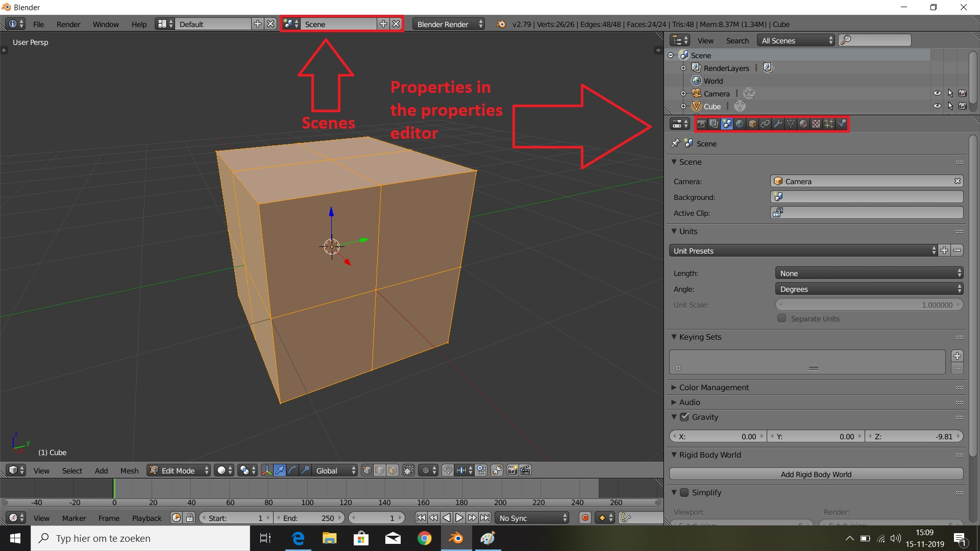
Task: Open the World properties tab
Action: (740, 124)
